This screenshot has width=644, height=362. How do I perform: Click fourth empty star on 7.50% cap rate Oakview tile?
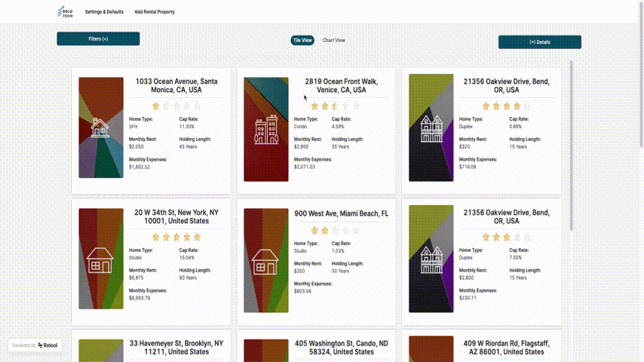click(517, 237)
